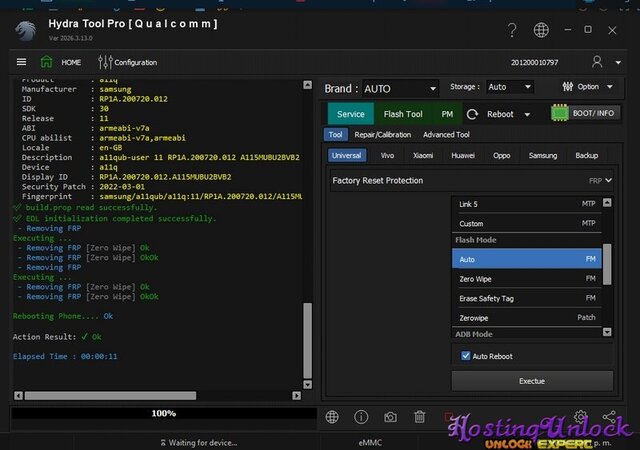Switch to the Flash Tool tab

pyautogui.click(x=402, y=114)
